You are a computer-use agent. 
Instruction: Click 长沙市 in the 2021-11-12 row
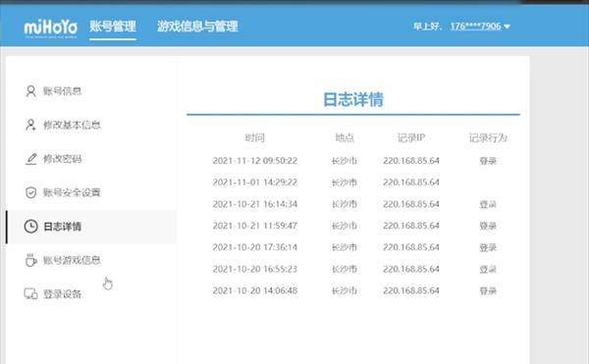tap(345, 161)
